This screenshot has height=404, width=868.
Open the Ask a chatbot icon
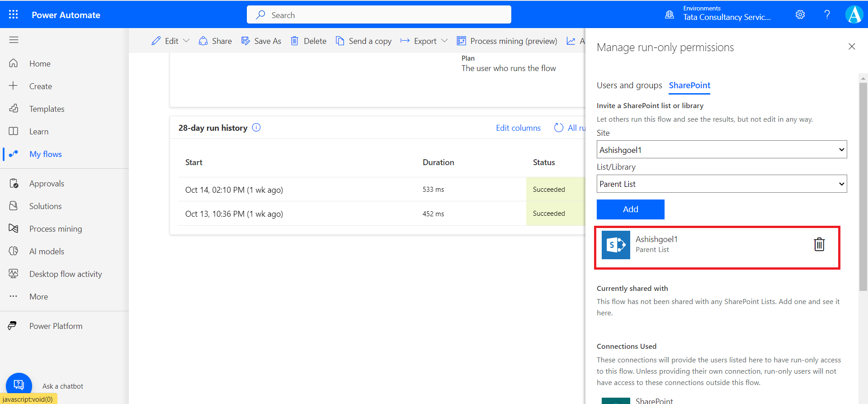[19, 385]
